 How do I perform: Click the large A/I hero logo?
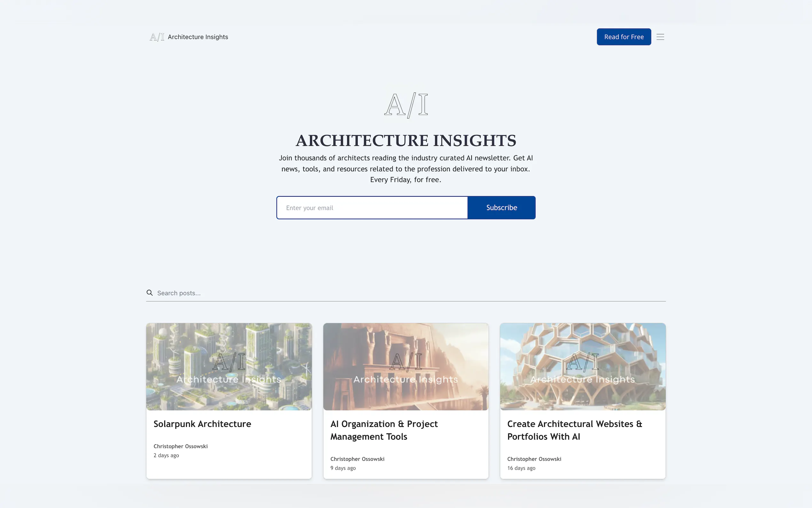(x=406, y=105)
